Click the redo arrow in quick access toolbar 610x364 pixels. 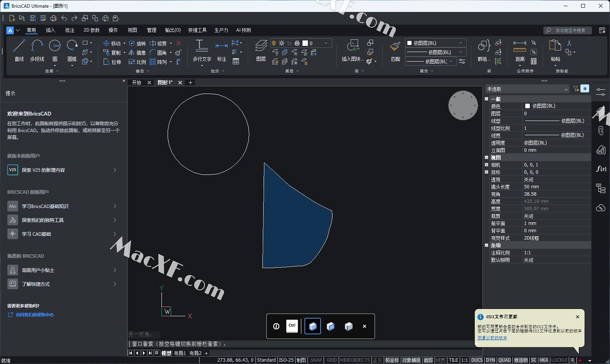pyautogui.click(x=74, y=18)
